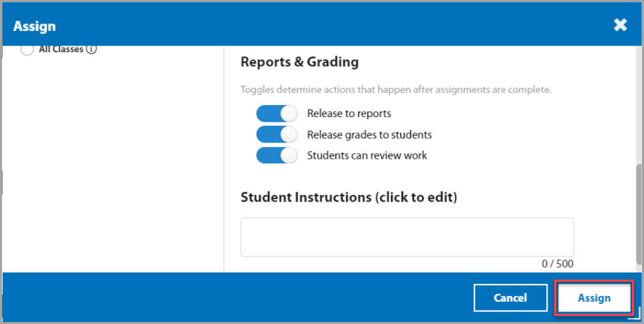Click into the Student Instructions text box

click(407, 237)
